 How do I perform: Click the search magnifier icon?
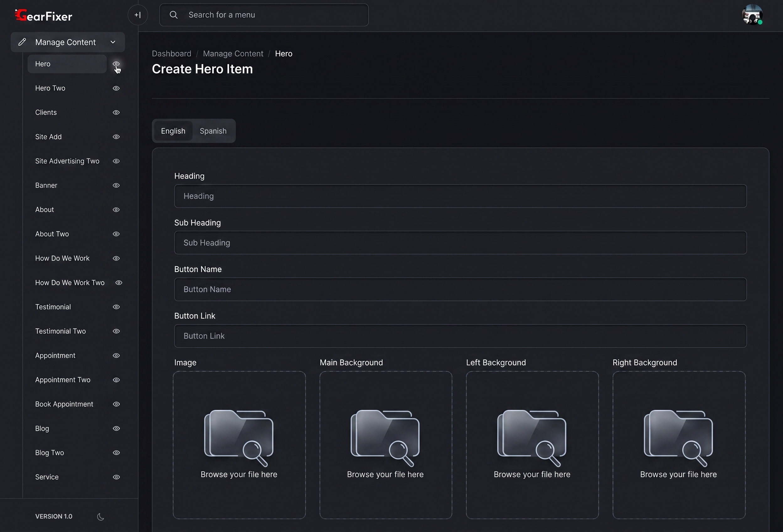[x=173, y=15]
